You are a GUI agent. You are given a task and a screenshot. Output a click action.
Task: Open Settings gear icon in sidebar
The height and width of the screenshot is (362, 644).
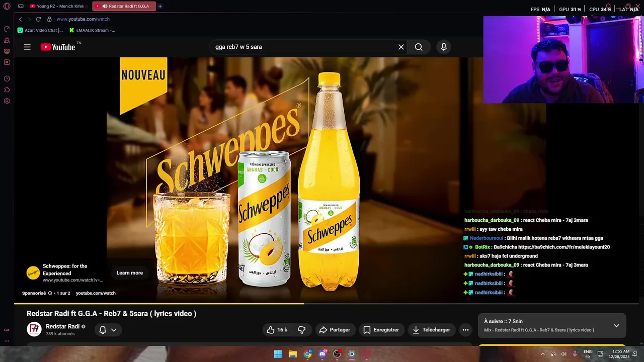coord(7,101)
